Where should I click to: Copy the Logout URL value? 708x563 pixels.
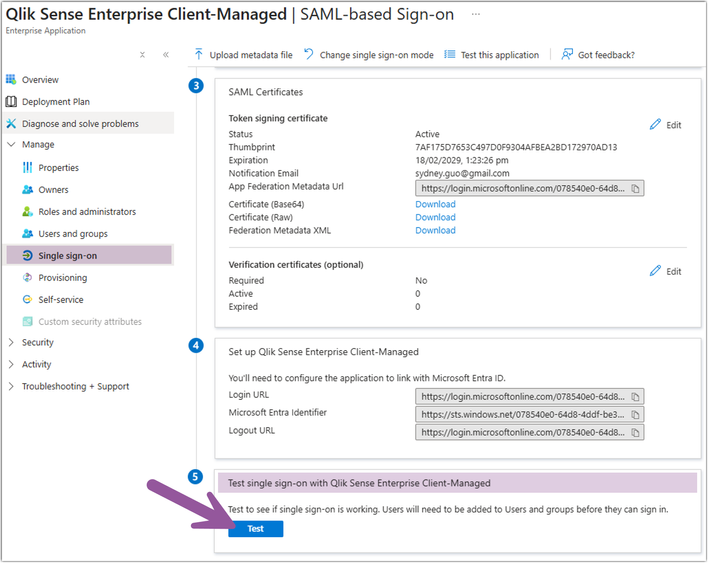(636, 433)
